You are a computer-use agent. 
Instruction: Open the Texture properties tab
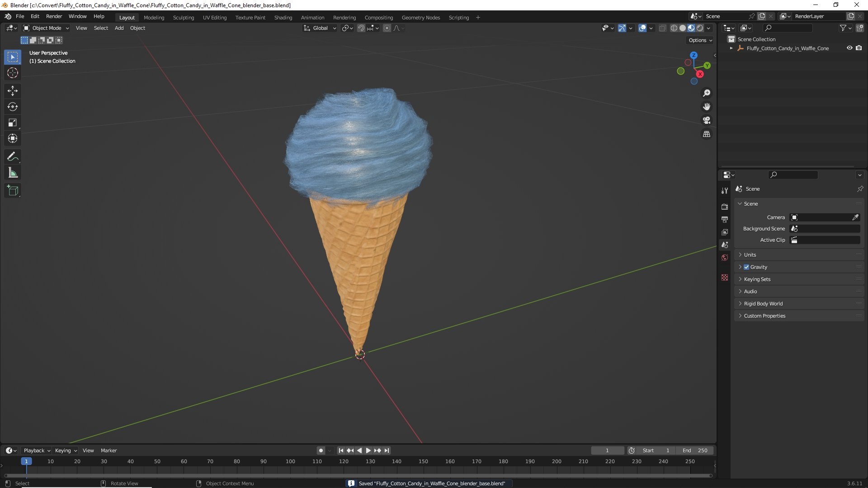click(x=725, y=277)
